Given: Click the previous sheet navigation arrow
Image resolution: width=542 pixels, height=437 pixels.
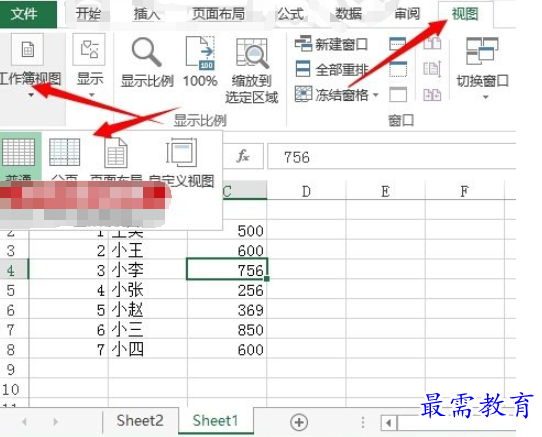Looking at the screenshot, I should [24, 422].
